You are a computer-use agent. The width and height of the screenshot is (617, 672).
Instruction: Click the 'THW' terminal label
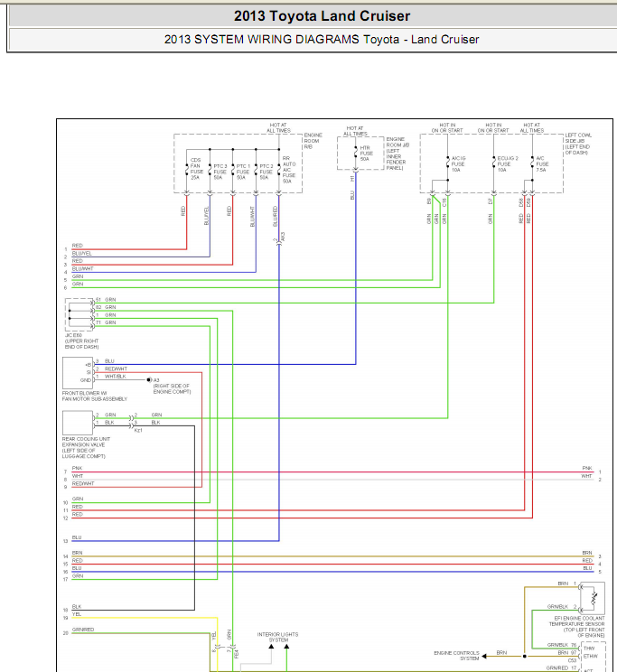coord(589,649)
